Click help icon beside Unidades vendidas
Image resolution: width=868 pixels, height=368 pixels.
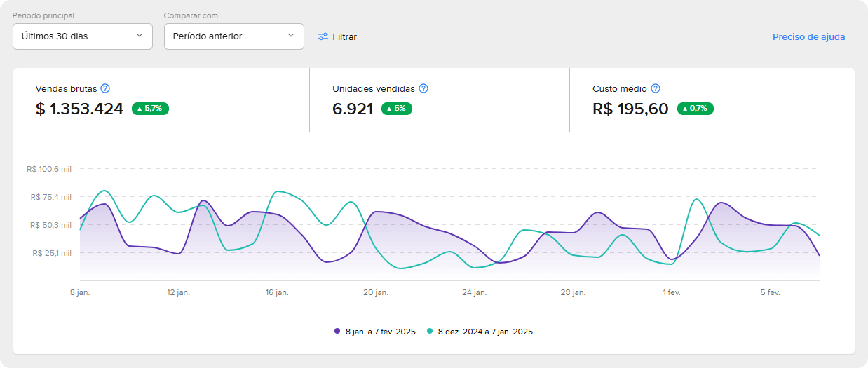423,88
